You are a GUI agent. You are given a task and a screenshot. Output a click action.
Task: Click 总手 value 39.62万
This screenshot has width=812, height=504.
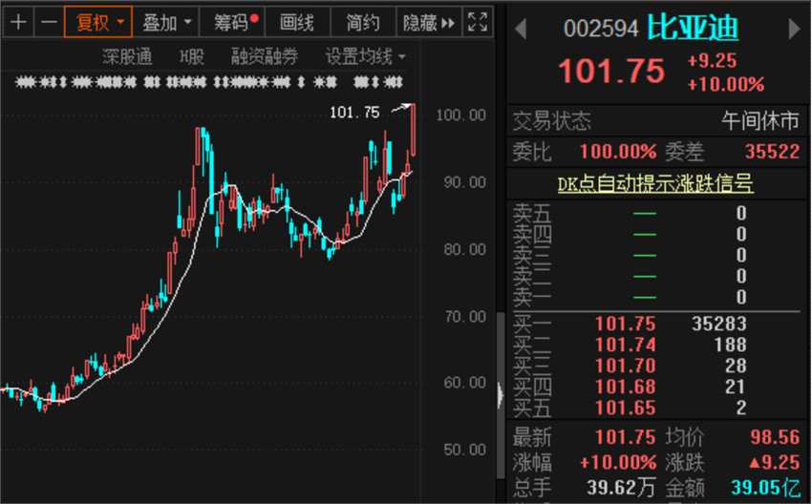621,488
